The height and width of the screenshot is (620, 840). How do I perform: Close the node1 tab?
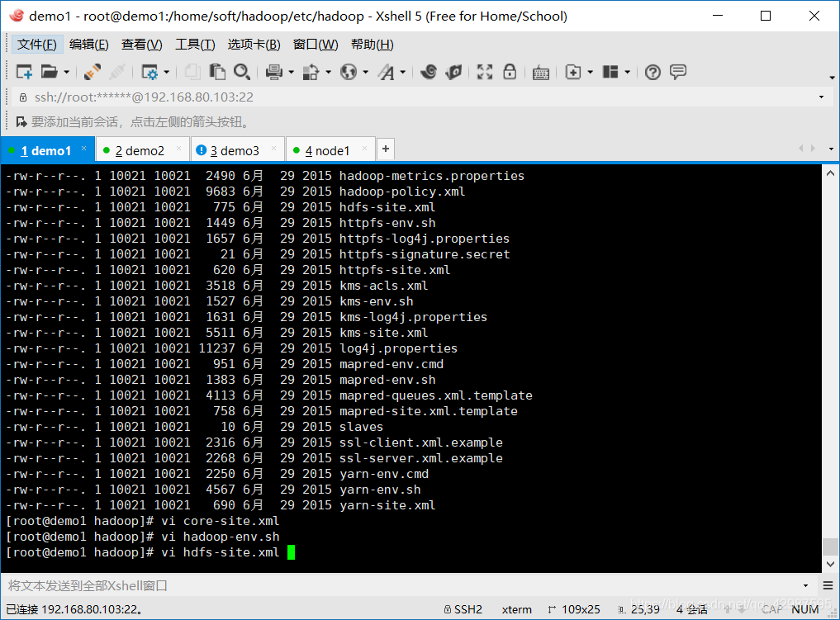[365, 149]
